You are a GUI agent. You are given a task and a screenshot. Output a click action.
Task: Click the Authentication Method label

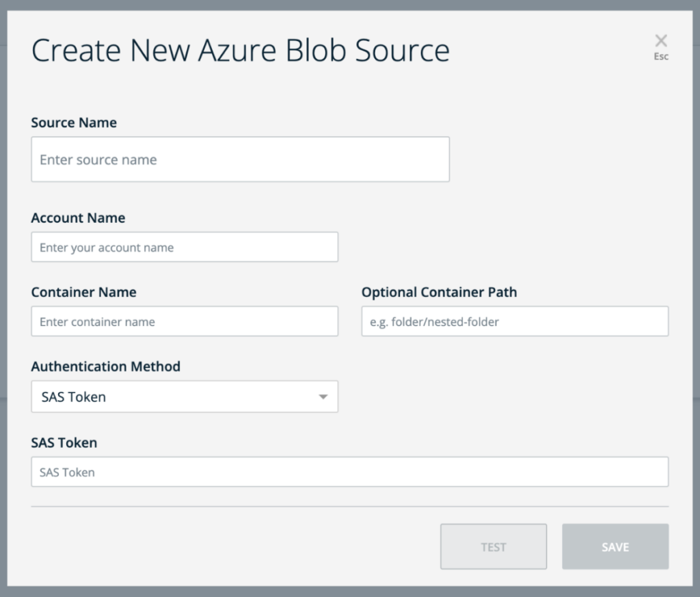click(x=106, y=367)
